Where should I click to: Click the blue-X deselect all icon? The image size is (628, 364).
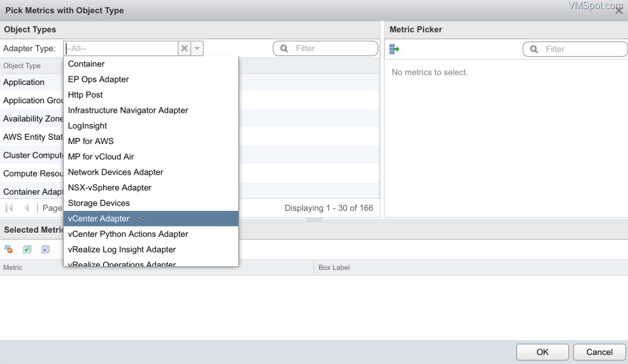45,249
